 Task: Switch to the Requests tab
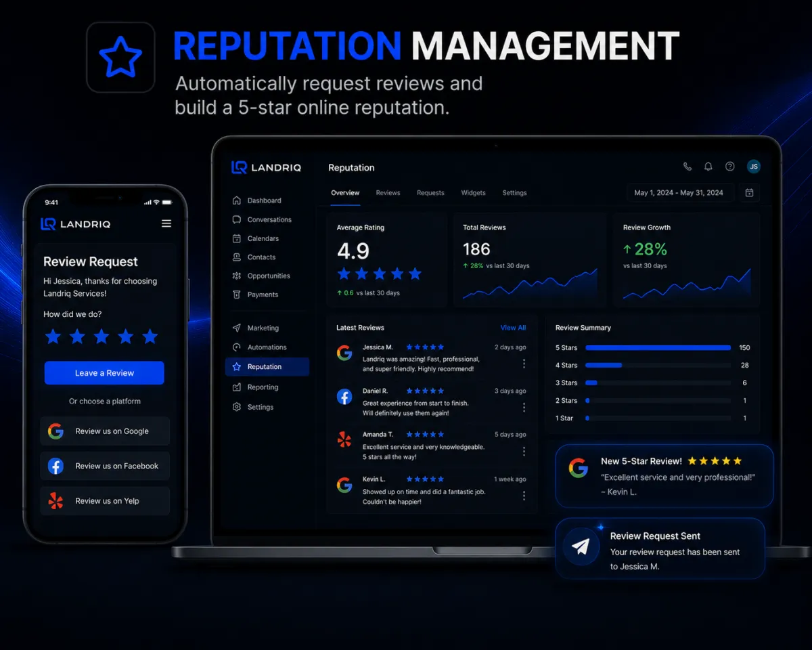pos(430,193)
